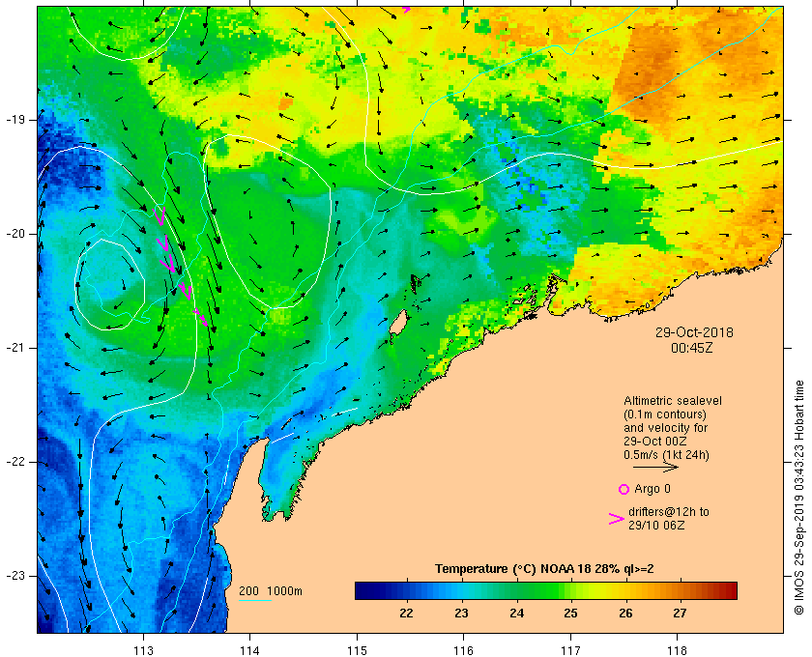
Task: Click the green 24 degree region of colorbar
Action: (x=516, y=590)
